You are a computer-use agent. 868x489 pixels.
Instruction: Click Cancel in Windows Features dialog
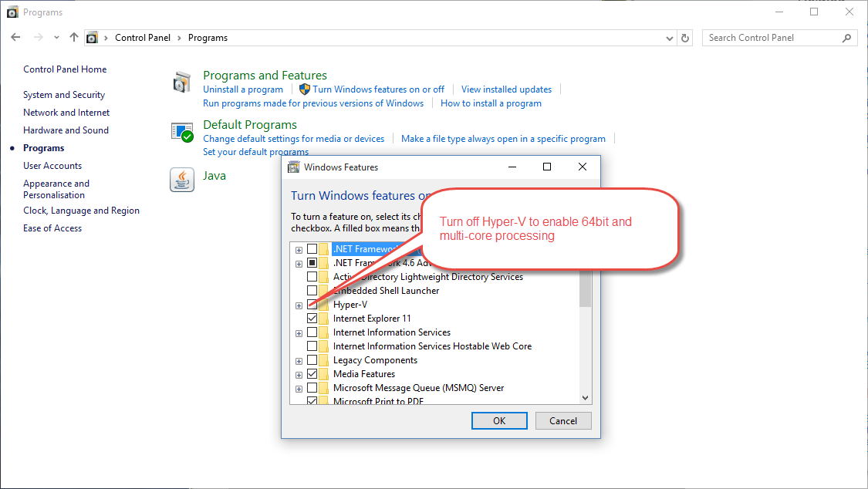point(563,421)
